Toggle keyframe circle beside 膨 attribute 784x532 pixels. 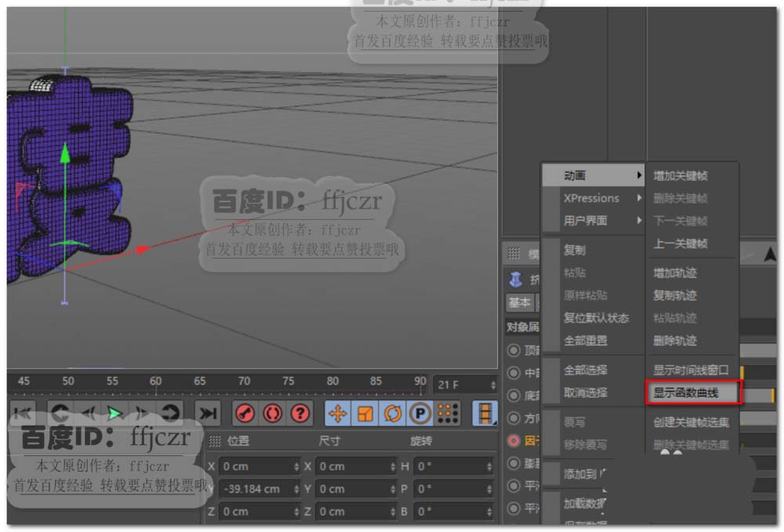(x=514, y=464)
